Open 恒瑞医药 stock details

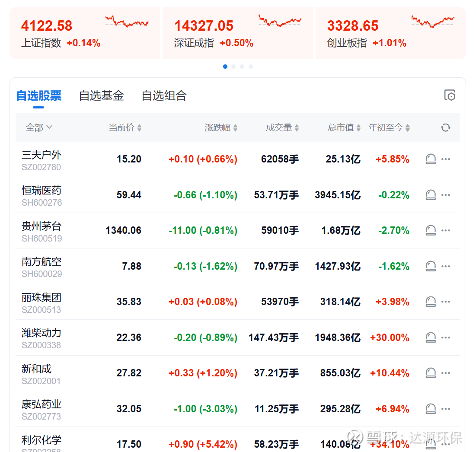41,191
